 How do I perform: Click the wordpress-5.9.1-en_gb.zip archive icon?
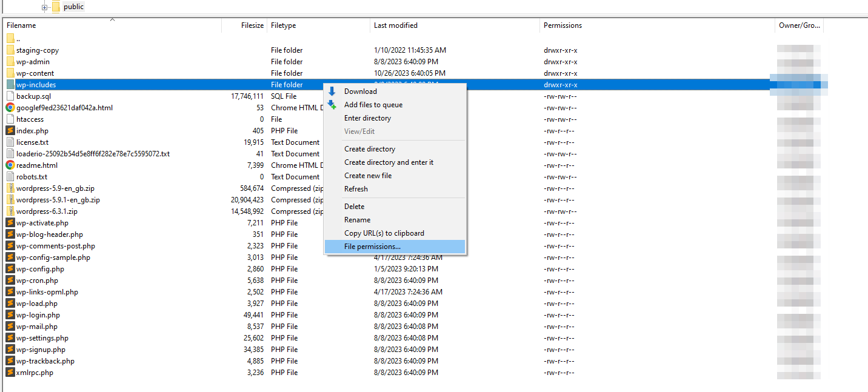[x=10, y=200]
